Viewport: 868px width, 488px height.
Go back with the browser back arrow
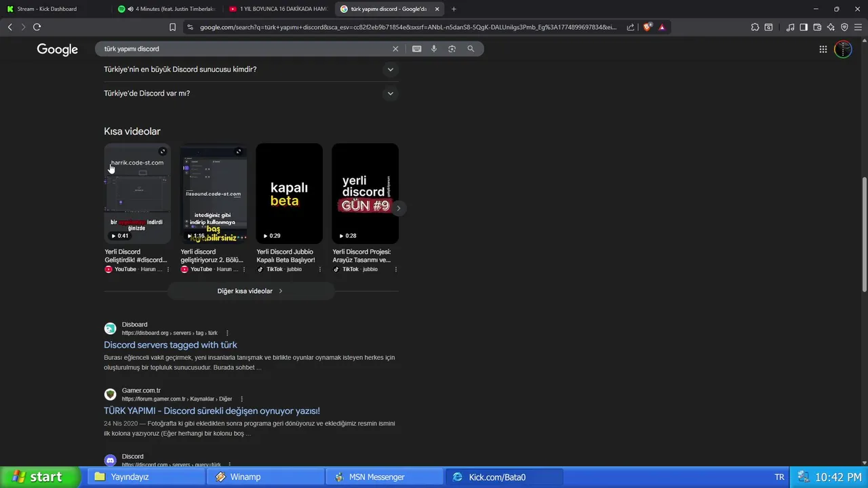(x=9, y=27)
